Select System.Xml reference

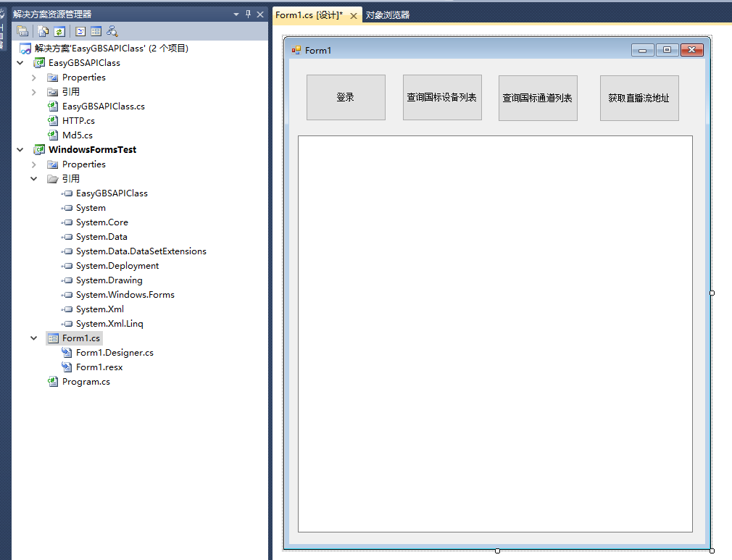100,309
